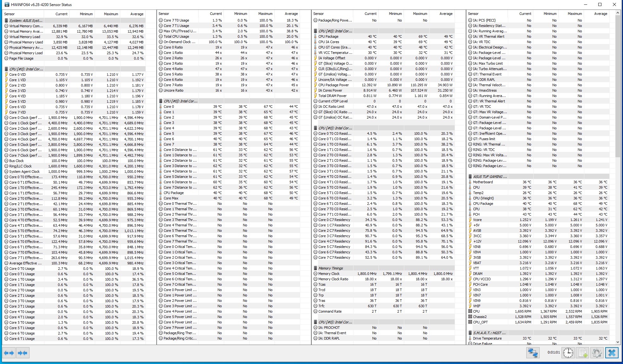Select the Max CPU/Thread Usage row
The width and height of the screenshot is (623, 364).
pyautogui.click(x=229, y=31)
